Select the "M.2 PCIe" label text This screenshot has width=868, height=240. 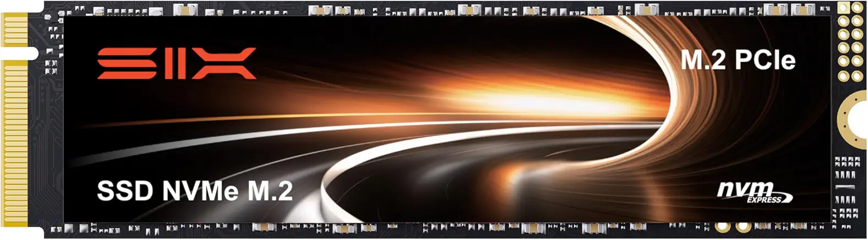coord(738,60)
